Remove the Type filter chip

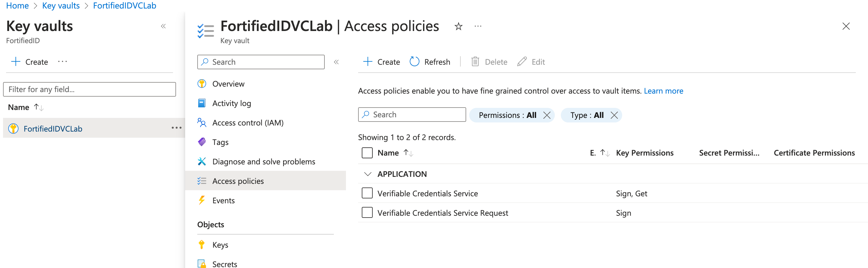point(614,115)
